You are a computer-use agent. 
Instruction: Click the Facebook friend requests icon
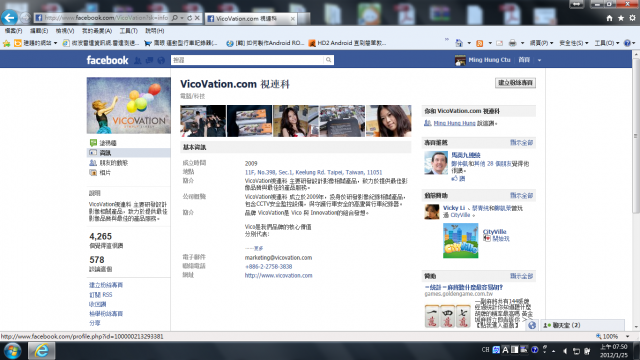(x=138, y=60)
